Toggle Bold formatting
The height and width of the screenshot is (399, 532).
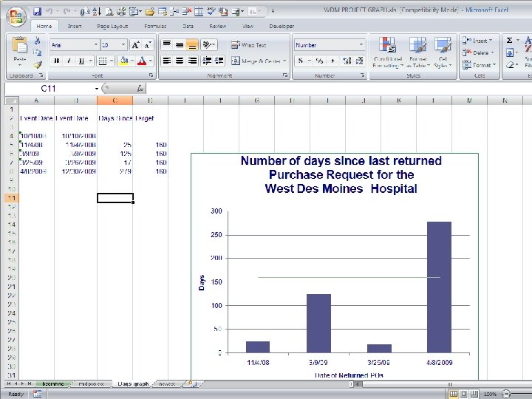coord(57,61)
